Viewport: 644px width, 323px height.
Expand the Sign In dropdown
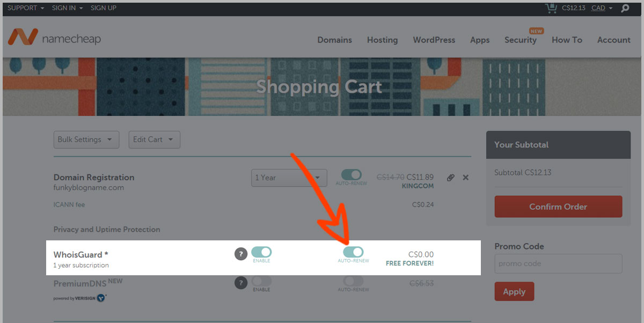coord(68,8)
